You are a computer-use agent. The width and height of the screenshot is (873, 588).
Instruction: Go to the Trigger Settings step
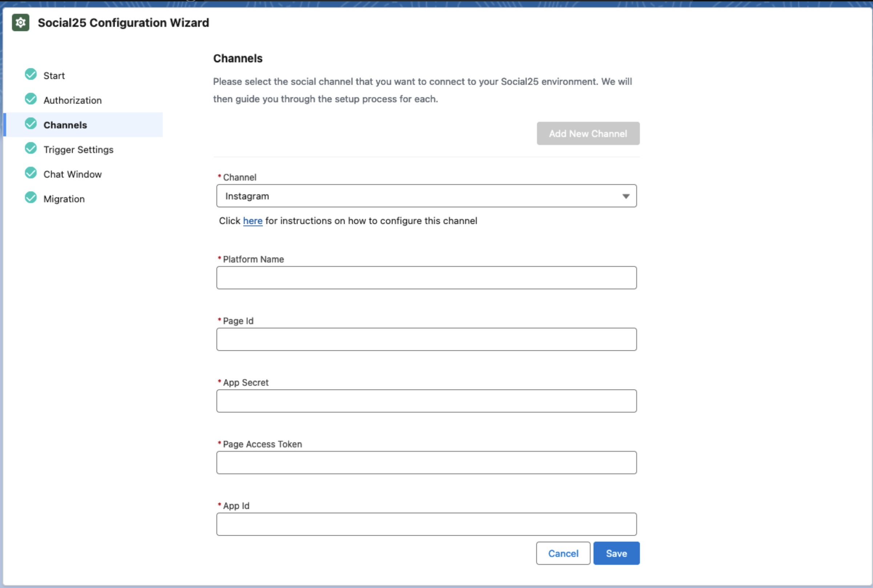pos(79,150)
